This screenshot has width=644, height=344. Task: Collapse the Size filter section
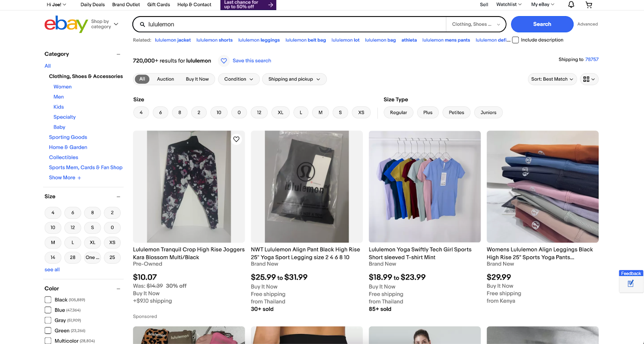[x=118, y=197]
